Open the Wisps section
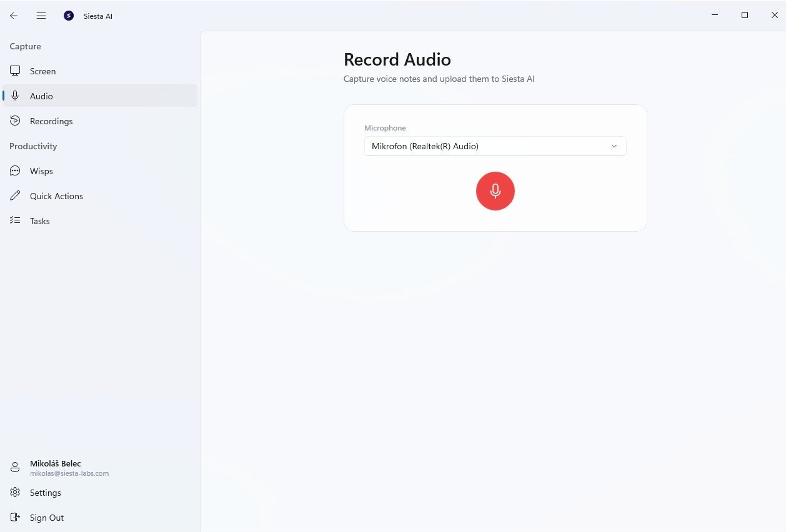Image resolution: width=786 pixels, height=532 pixels. click(100, 171)
